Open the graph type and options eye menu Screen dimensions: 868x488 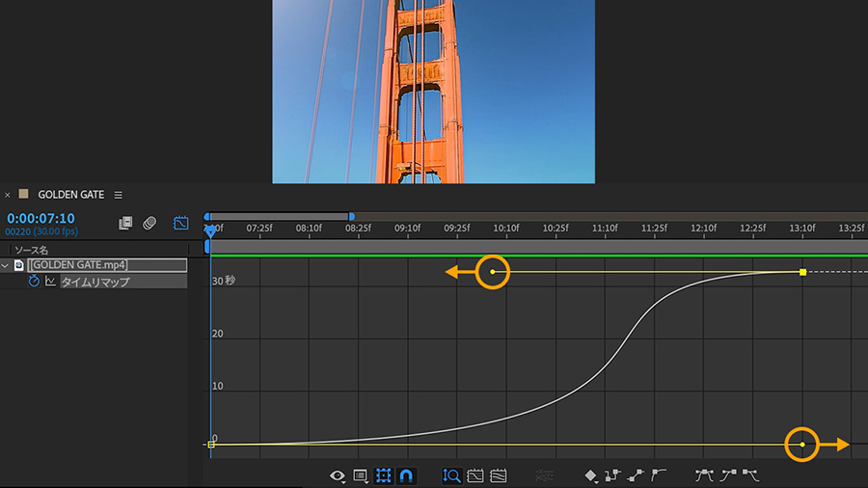[x=338, y=475]
